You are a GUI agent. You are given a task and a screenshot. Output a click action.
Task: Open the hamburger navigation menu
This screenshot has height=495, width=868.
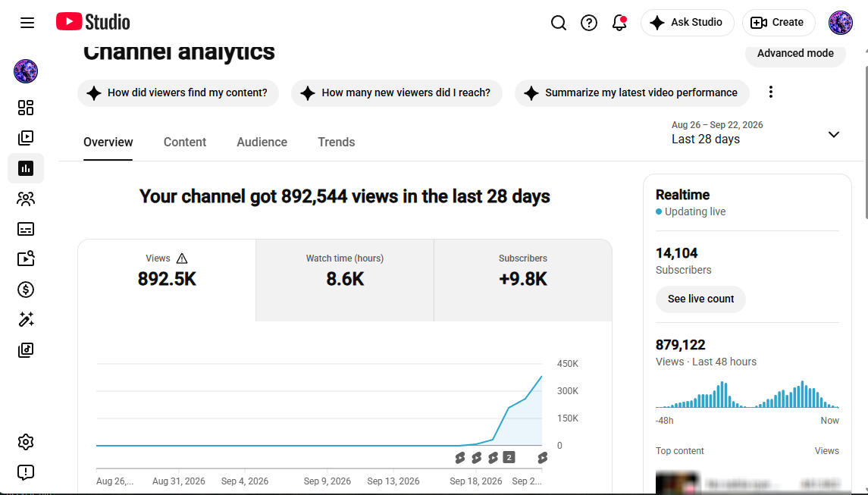pyautogui.click(x=27, y=23)
